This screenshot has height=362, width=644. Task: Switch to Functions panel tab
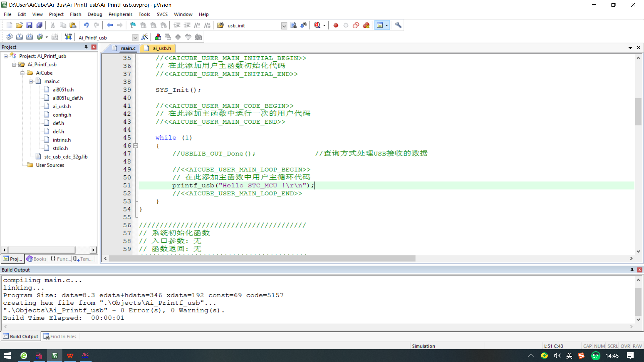coord(60,259)
